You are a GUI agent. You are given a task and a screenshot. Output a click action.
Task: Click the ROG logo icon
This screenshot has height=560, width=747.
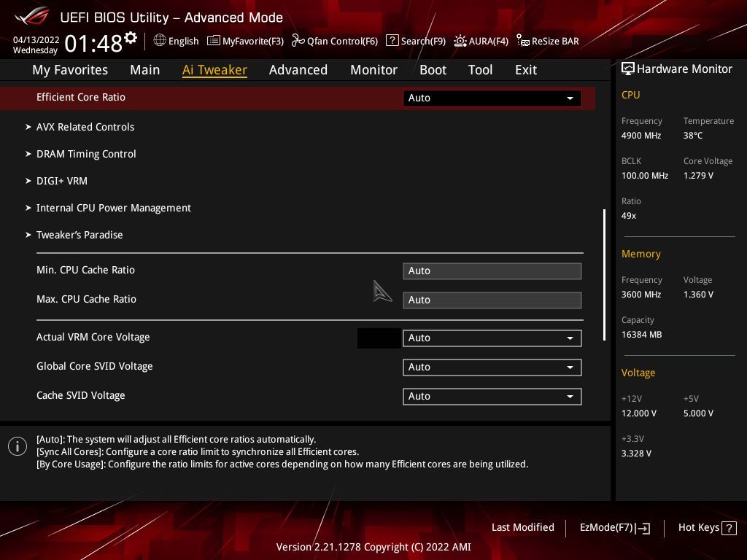click(32, 16)
